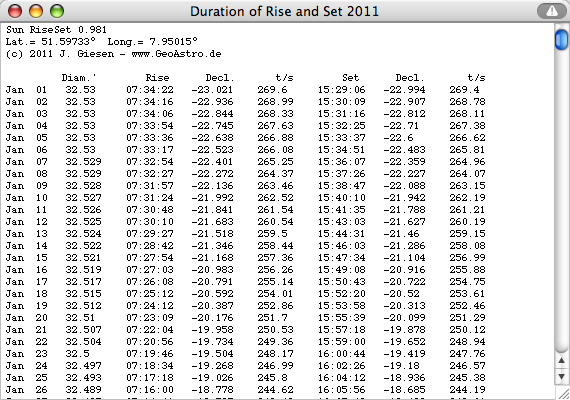Click rise time 07:16:00 for Jan 26
This screenshot has width=570, height=400.
pos(150,390)
